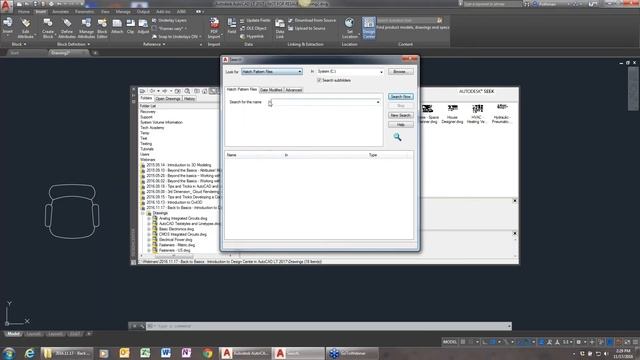Click OLE Object in Data panel
This screenshot has height=360, width=640.
coord(253,28)
